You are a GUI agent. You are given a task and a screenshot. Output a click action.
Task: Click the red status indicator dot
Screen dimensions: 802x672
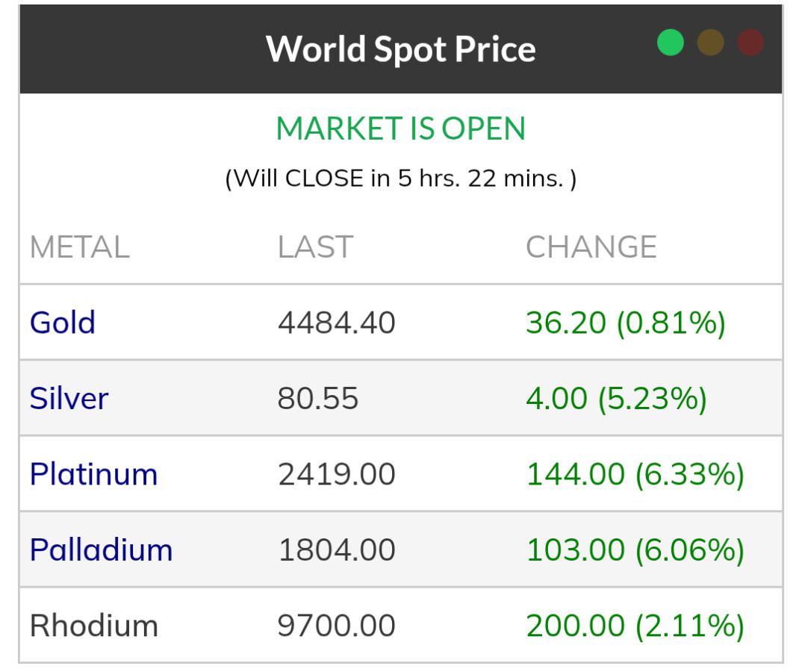click(750, 43)
